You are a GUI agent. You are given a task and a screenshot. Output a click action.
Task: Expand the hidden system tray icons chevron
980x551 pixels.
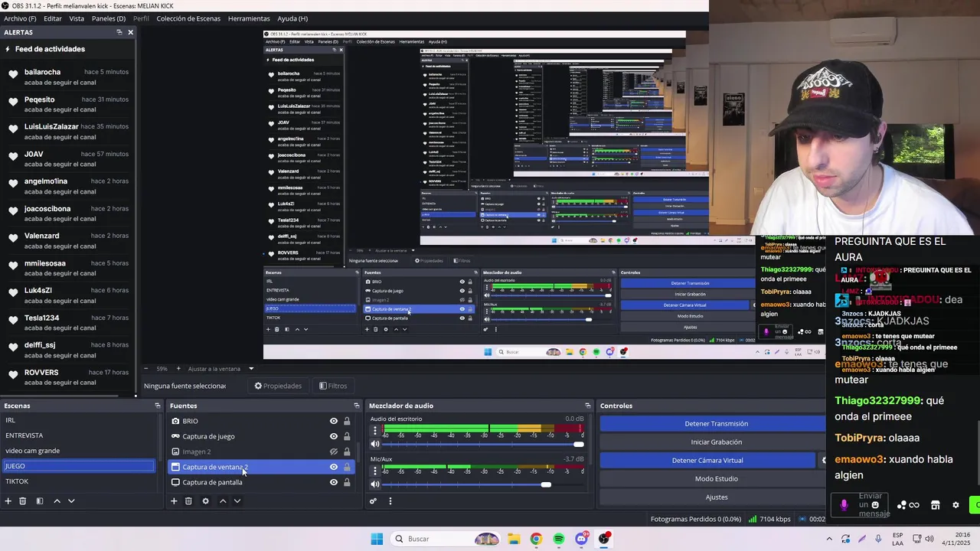tap(829, 539)
